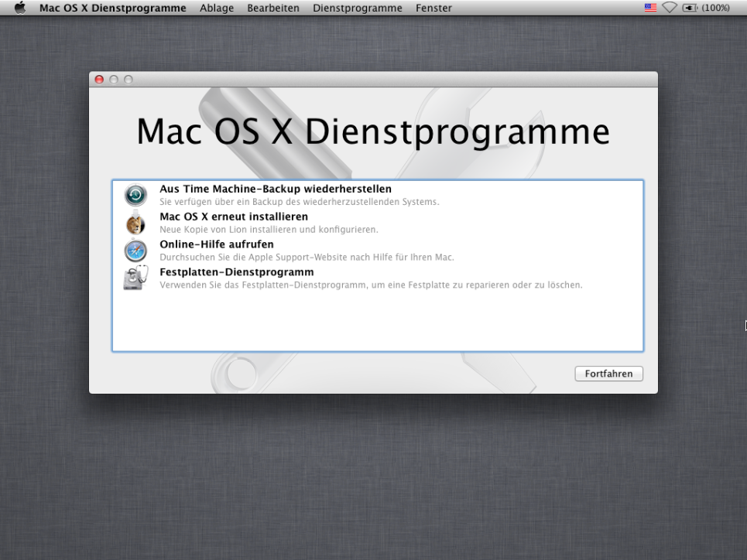Select Online-Hilfe aufrufen
This screenshot has width=747, height=560.
coord(378,251)
